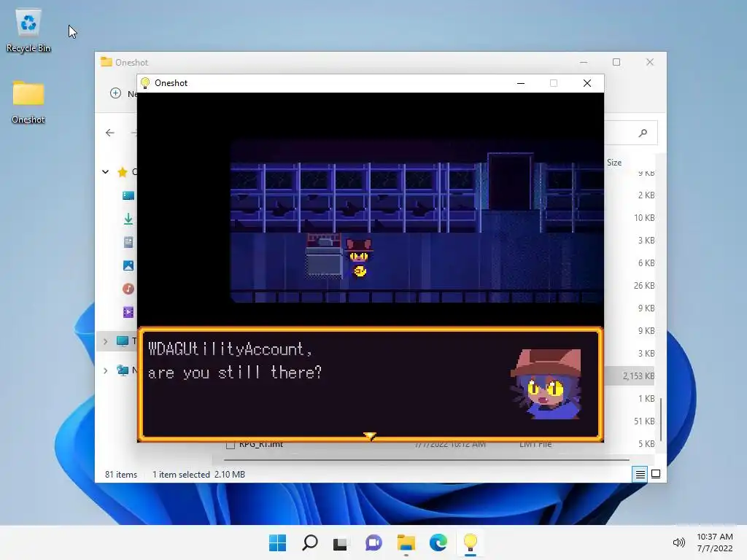This screenshot has width=747, height=560.
Task: Click the dark doorway in game scene
Action: 510,182
